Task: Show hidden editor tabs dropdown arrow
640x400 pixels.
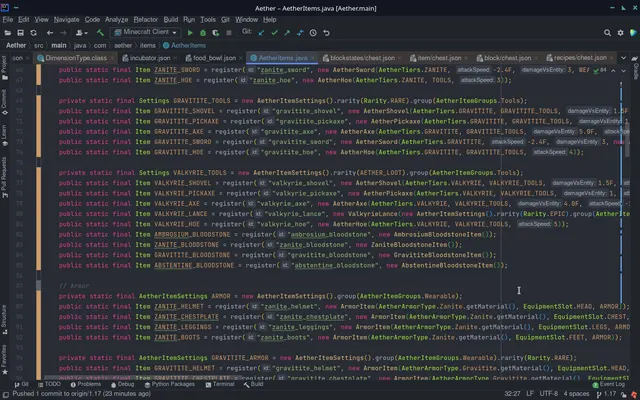Action: pyautogui.click(x=623, y=58)
